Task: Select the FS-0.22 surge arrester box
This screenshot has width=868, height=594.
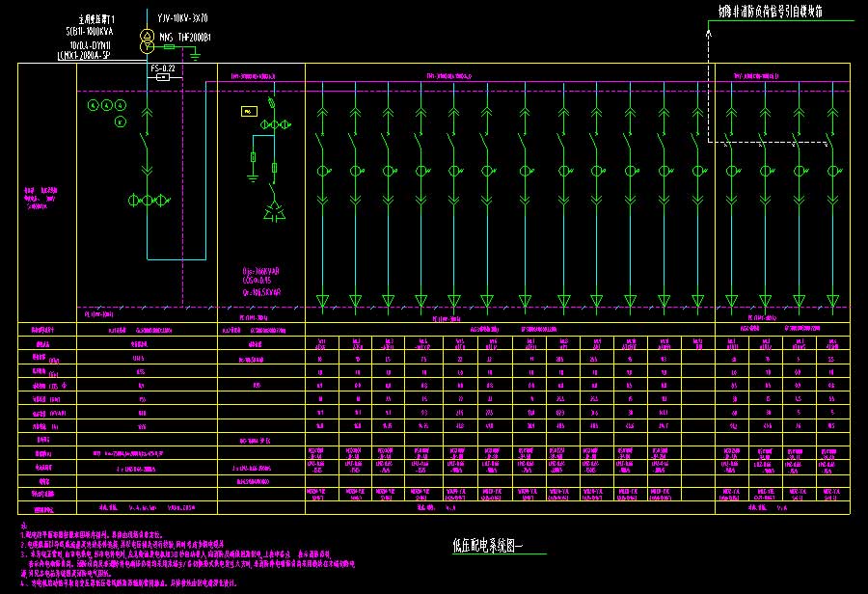Action: click(x=163, y=77)
